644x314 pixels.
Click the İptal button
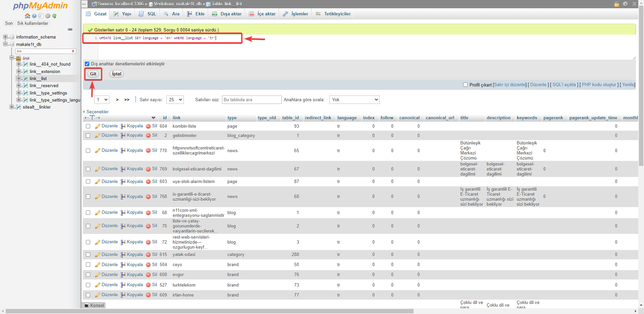coord(116,74)
